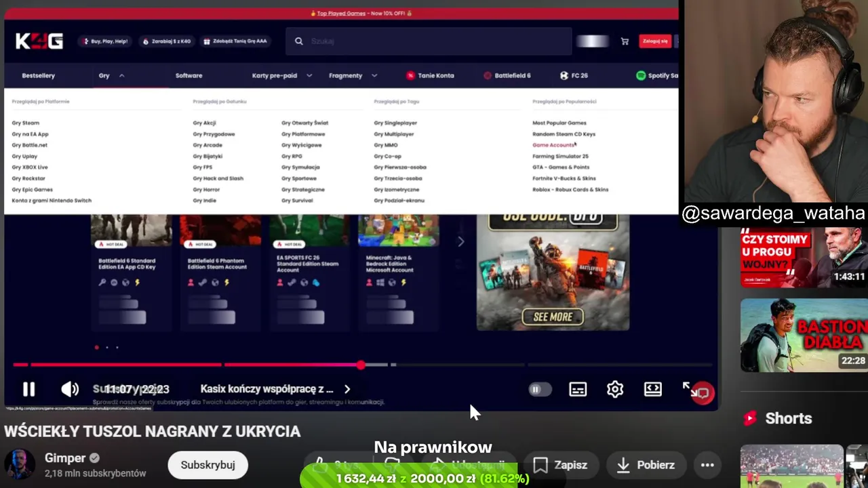The width and height of the screenshot is (868, 488).
Task: Switch to theater mode icon
Action: (652, 389)
